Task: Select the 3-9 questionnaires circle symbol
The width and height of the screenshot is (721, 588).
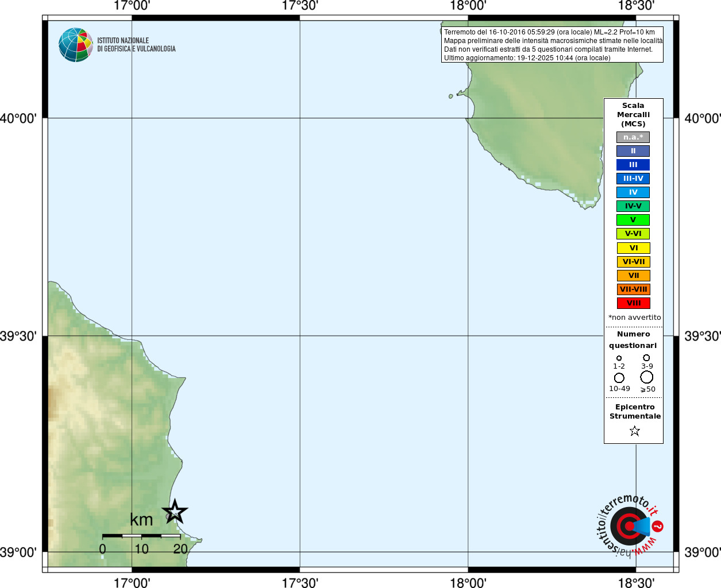Action: 646,358
